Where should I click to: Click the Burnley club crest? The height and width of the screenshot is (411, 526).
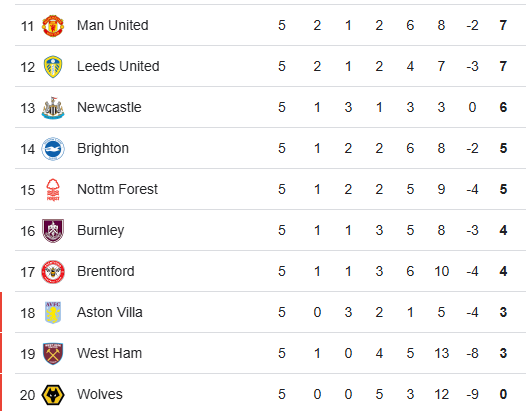tap(53, 230)
